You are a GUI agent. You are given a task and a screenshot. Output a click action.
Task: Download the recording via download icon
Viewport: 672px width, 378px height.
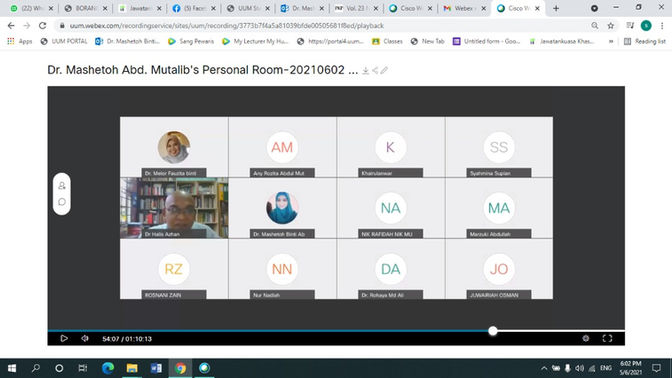click(366, 71)
